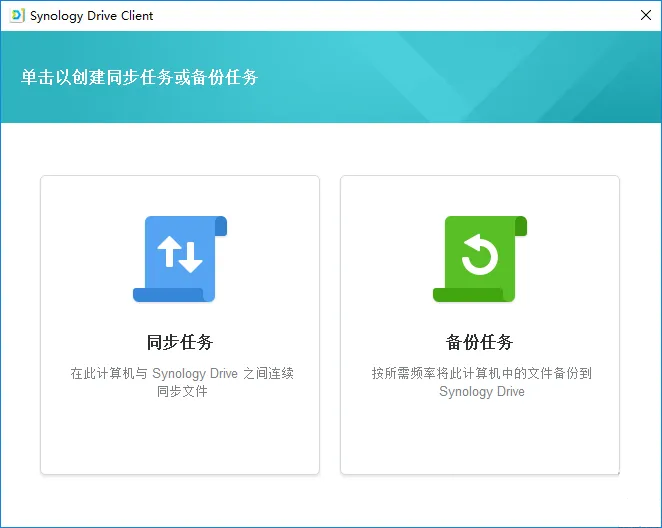The height and width of the screenshot is (528, 662).
Task: Click the Synology Drive Client window title
Action: (92, 16)
